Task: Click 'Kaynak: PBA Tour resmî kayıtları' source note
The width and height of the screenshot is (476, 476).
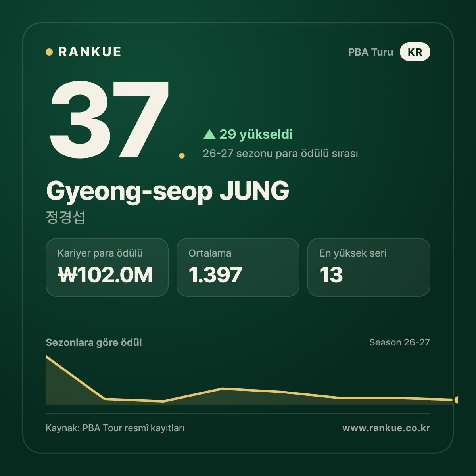Action: coord(115,428)
